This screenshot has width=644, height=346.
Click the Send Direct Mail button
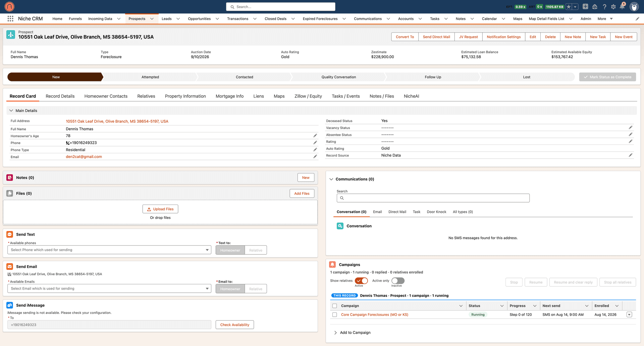click(x=436, y=37)
